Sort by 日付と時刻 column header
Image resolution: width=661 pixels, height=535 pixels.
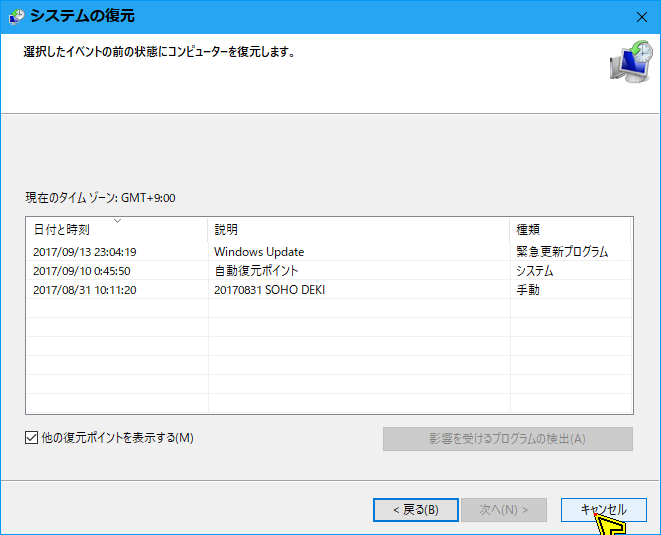tap(117, 229)
